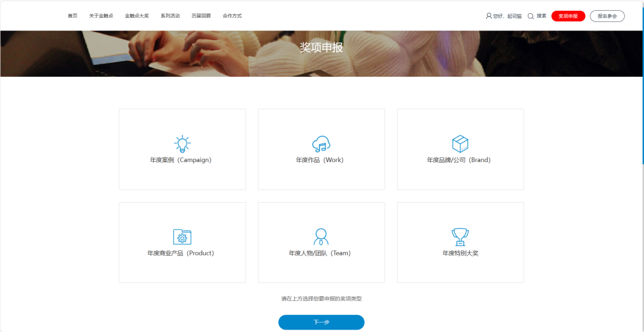644x332 pixels.
Task: Click the trophy icon for 年度特别大奖
Action: [460, 237]
